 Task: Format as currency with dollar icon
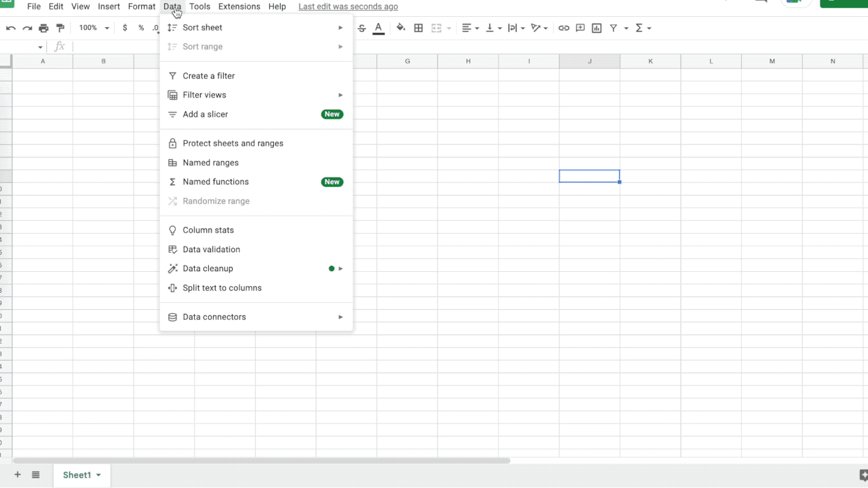pos(125,28)
